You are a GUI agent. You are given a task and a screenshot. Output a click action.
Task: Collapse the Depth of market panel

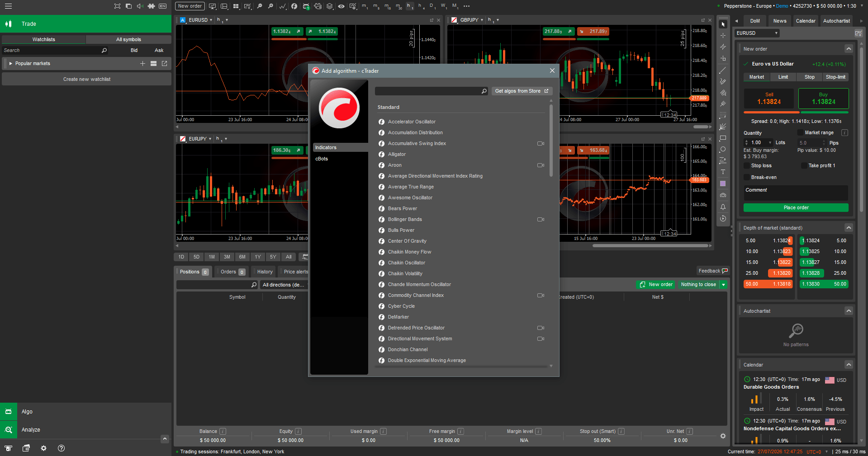[x=849, y=228]
